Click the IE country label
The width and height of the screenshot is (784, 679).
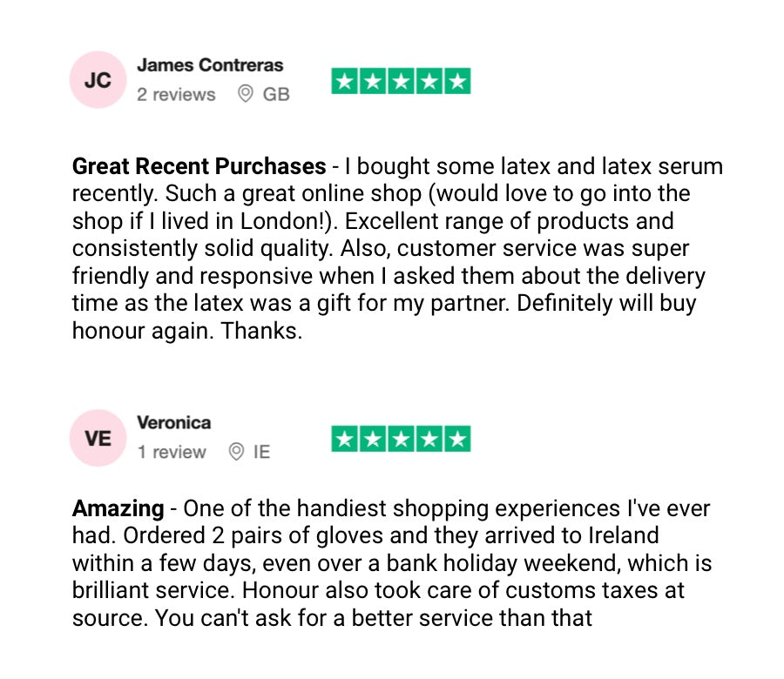coord(262,452)
